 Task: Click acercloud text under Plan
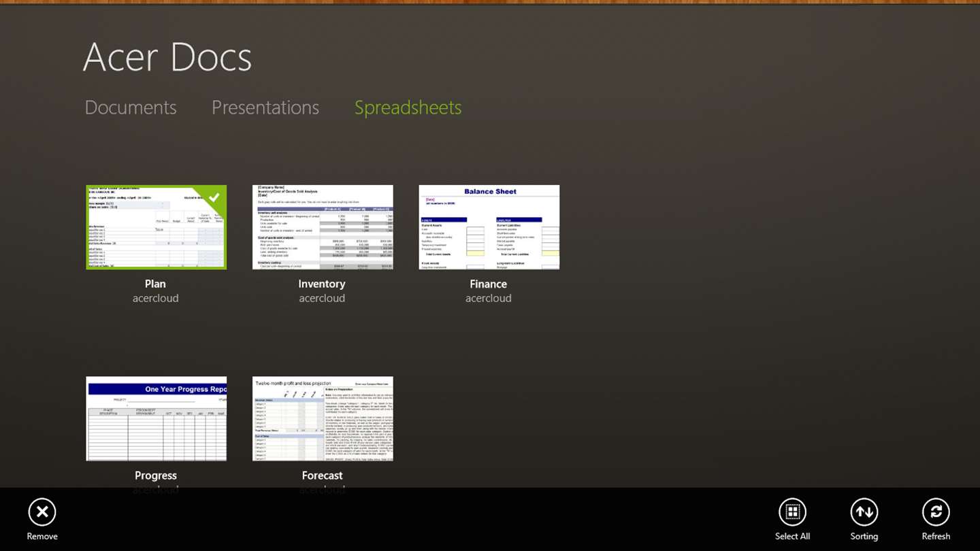pos(156,298)
